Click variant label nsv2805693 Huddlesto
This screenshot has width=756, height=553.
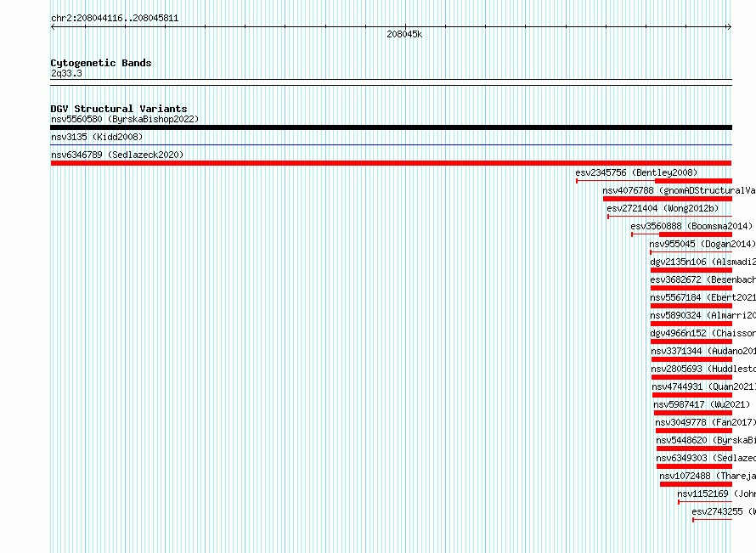tap(703, 369)
